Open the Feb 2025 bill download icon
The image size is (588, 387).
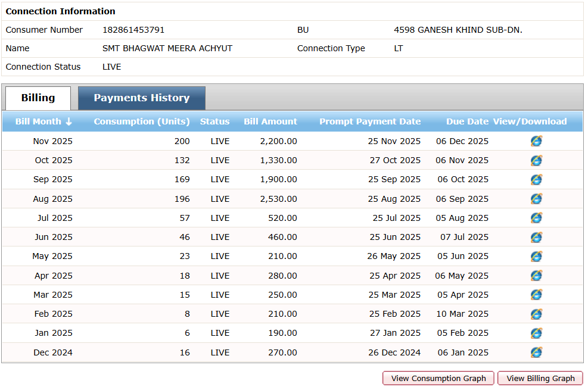click(536, 314)
